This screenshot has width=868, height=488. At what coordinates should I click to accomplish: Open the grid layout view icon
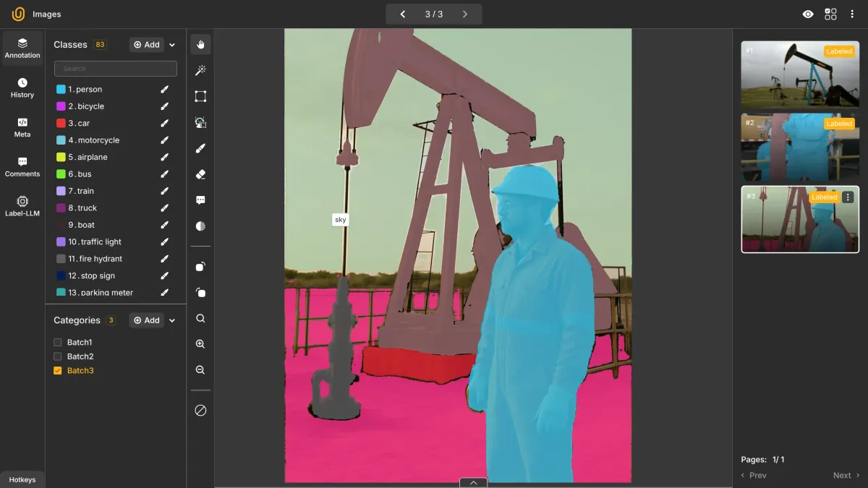830,14
